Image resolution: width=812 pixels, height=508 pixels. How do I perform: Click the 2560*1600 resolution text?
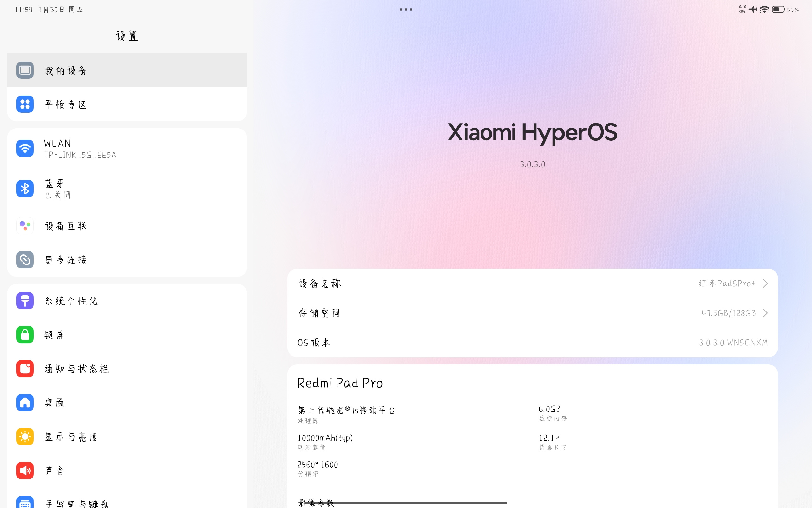point(318,465)
